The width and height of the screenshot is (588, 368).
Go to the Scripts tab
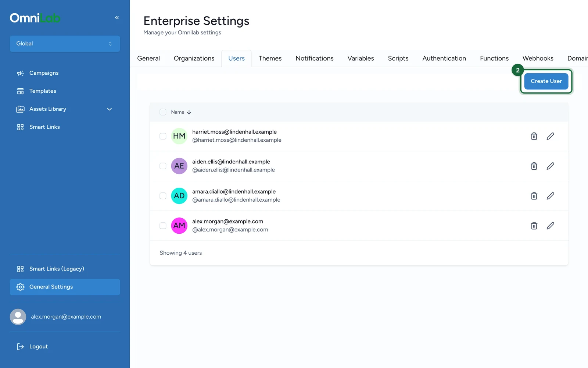pos(398,59)
